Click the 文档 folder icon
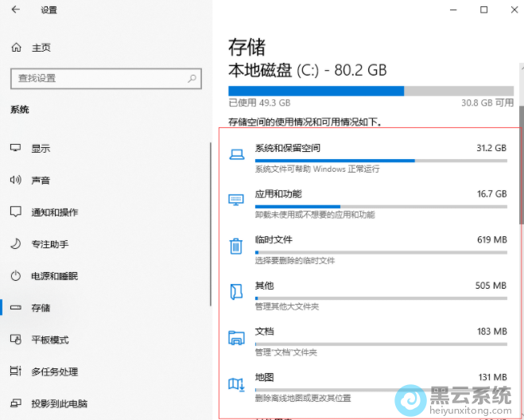The width and height of the screenshot is (524, 420). [236, 337]
